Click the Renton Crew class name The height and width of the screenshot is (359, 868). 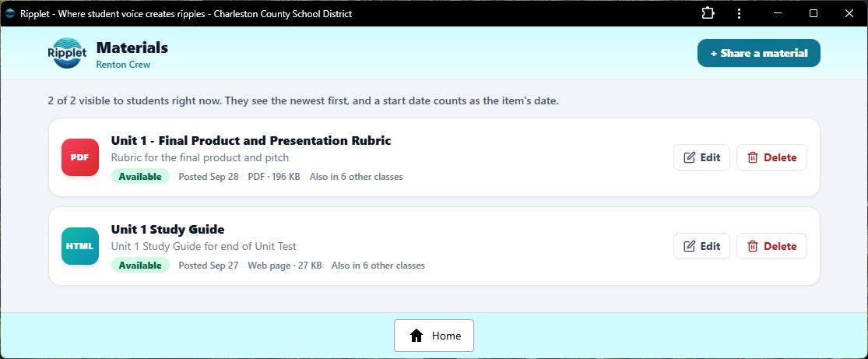(x=124, y=65)
